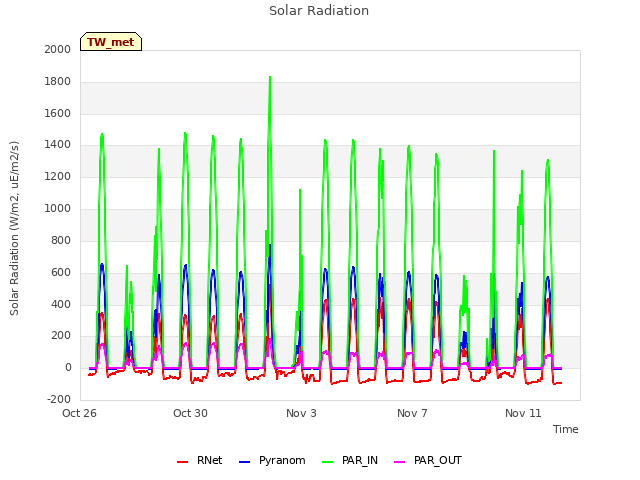Click the 1800 y-axis tick label

point(58,82)
